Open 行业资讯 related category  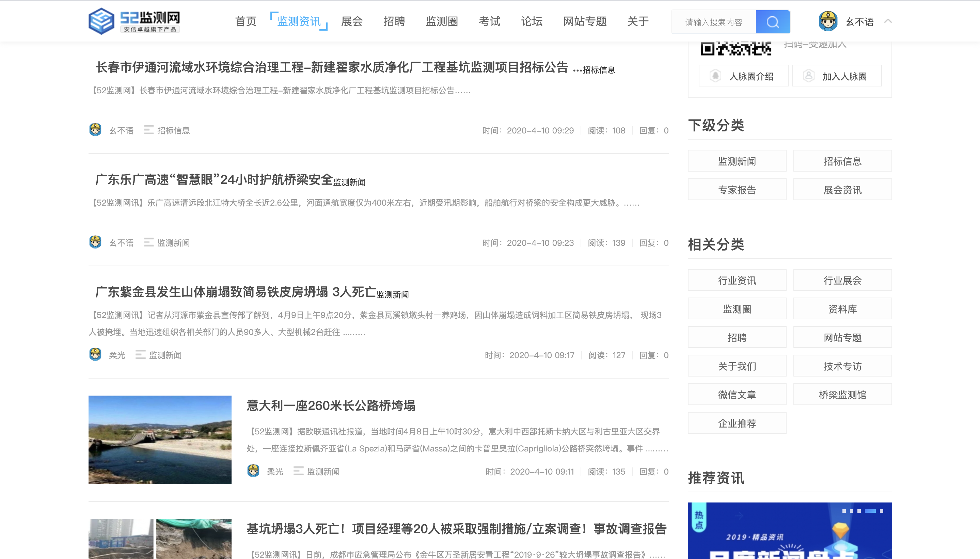click(x=737, y=280)
